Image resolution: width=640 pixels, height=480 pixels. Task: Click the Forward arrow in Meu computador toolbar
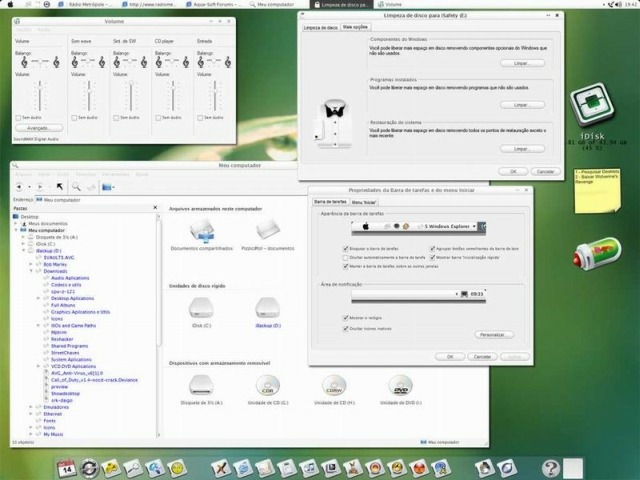click(40, 187)
